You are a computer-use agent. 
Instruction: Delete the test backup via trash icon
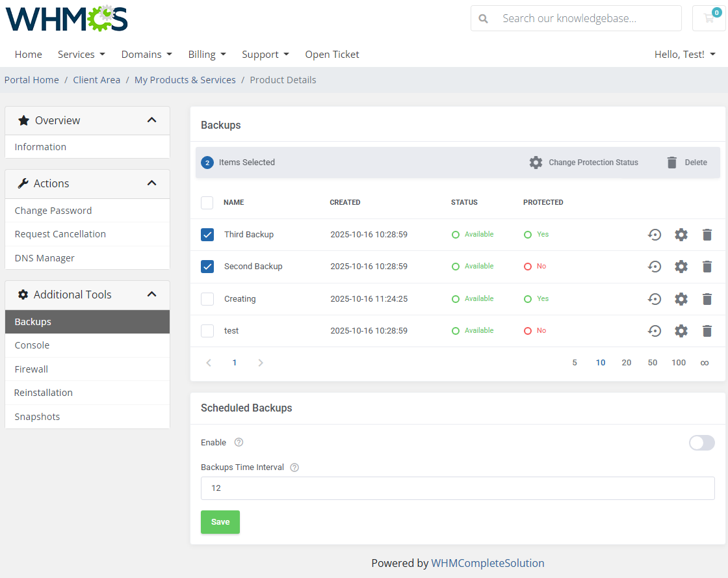tap(707, 331)
